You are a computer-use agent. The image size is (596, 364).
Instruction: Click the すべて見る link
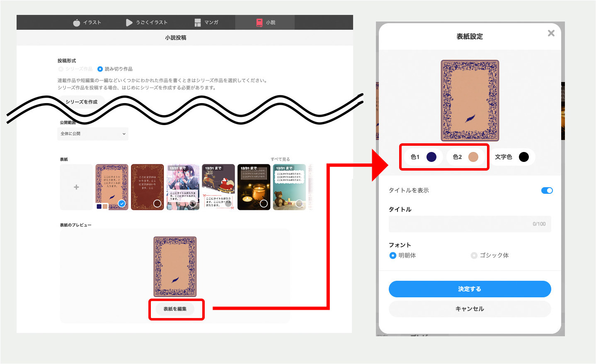[280, 159]
